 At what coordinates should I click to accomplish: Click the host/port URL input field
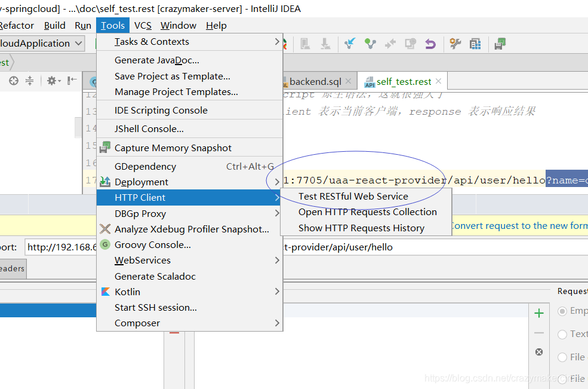tap(61, 247)
